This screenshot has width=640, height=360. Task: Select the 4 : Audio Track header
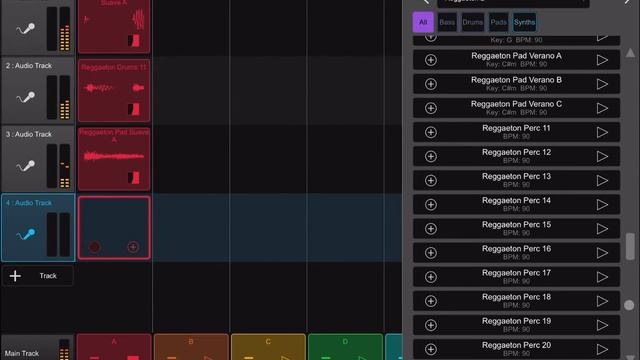point(38,228)
